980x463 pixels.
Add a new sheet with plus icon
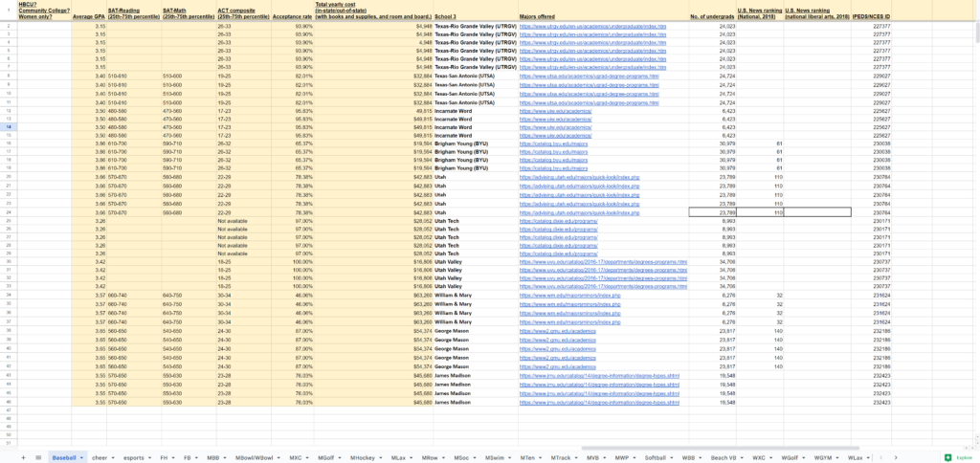(23, 458)
